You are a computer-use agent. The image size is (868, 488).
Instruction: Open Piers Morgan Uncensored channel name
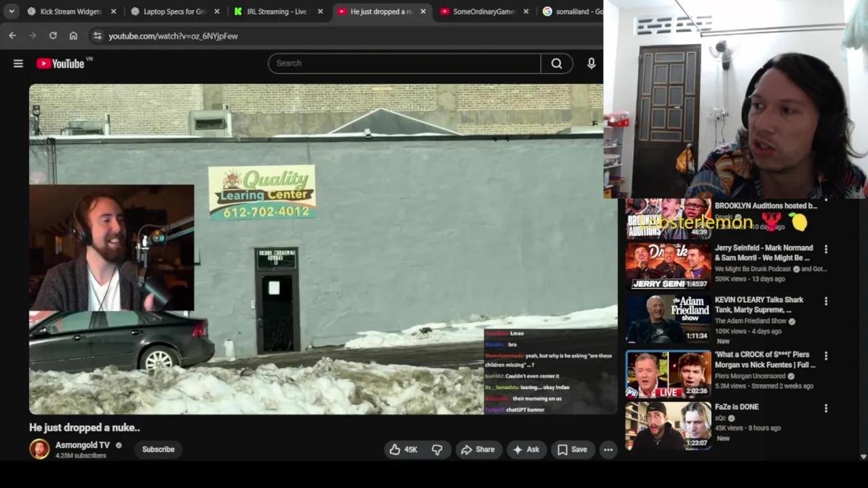pyautogui.click(x=750, y=376)
